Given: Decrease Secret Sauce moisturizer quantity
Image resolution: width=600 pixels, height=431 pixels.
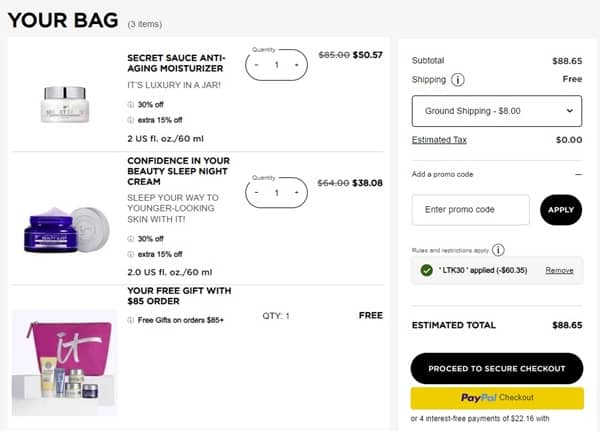Looking at the screenshot, I should tap(258, 65).
